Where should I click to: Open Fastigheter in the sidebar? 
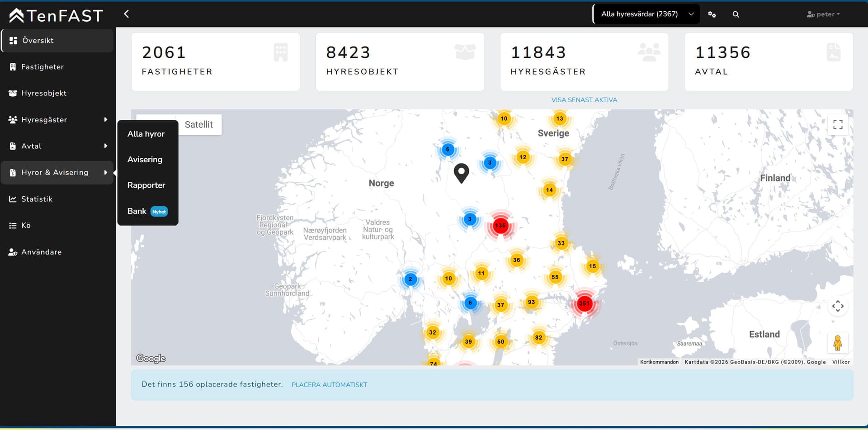57,67
